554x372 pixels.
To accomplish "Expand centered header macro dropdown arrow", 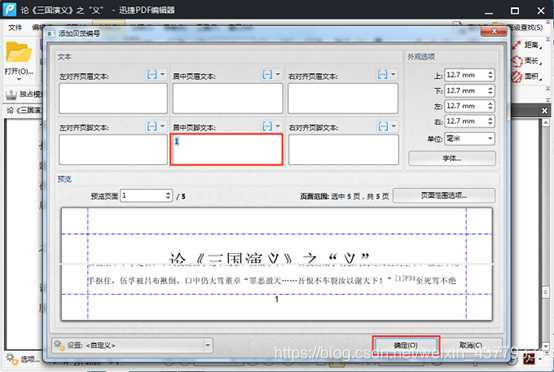I will pyautogui.click(x=278, y=75).
